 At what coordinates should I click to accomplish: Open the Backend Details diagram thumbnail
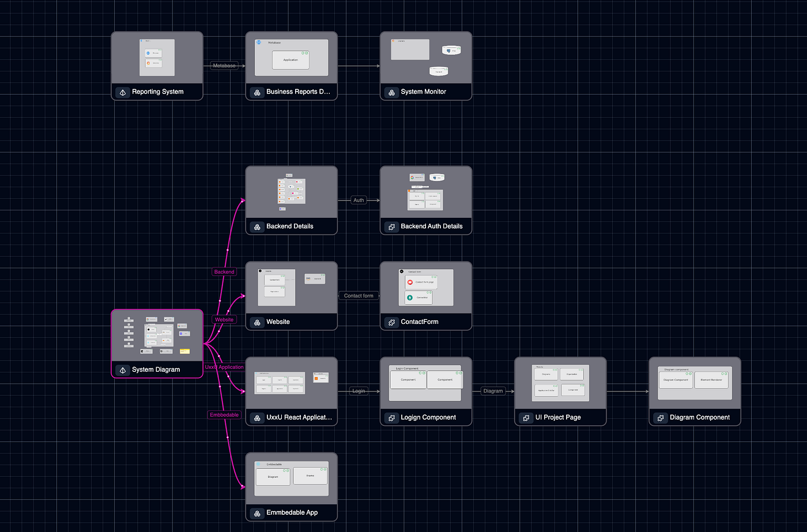click(292, 192)
